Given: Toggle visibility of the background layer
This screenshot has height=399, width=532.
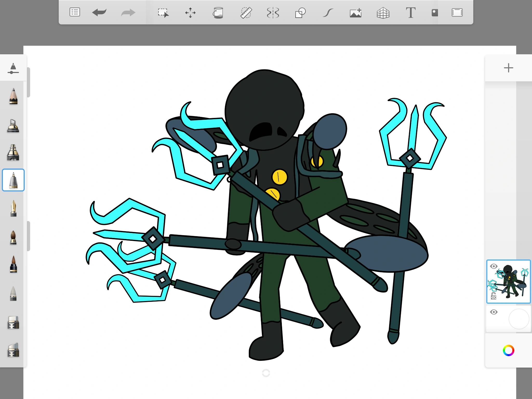Looking at the screenshot, I should [494, 312].
